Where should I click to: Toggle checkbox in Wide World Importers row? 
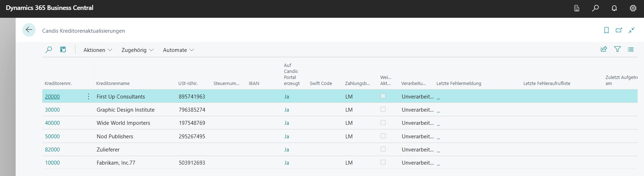(383, 123)
